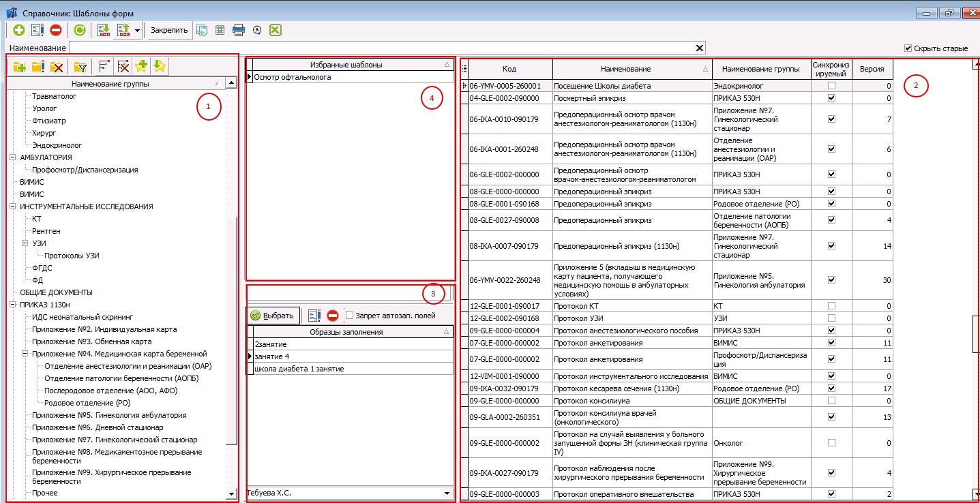The width and height of the screenshot is (980, 503).
Task: Select Приложение №6. Дневной стационар in tree
Action: coord(98,427)
